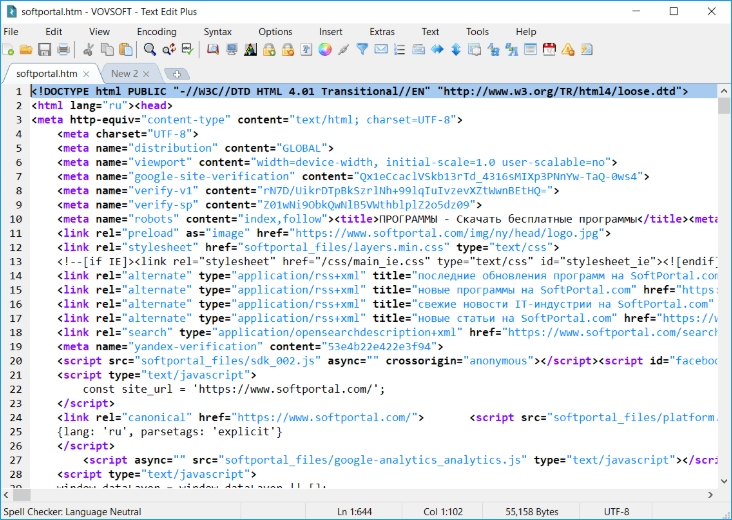This screenshot has width=732, height=520.
Task: Open the Help menu
Action: coord(526,32)
